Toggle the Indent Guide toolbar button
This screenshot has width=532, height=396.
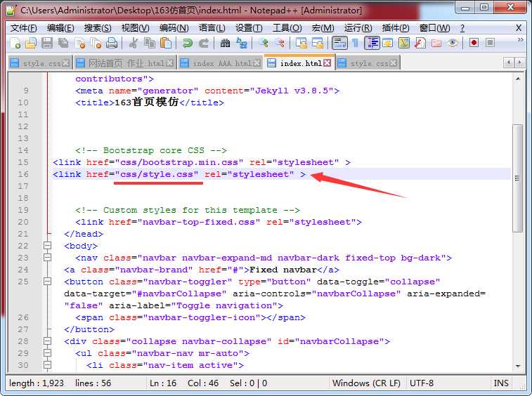372,43
